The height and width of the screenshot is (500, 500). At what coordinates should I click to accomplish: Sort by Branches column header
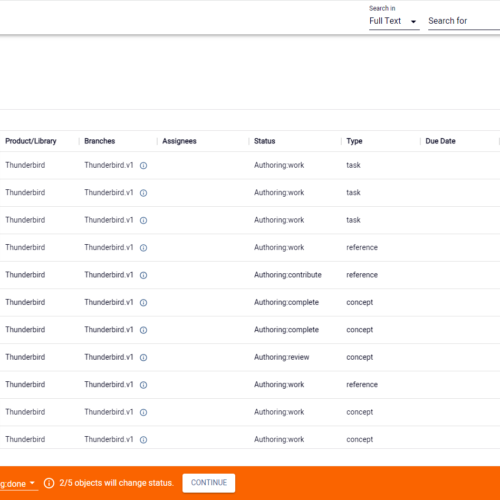(100, 141)
